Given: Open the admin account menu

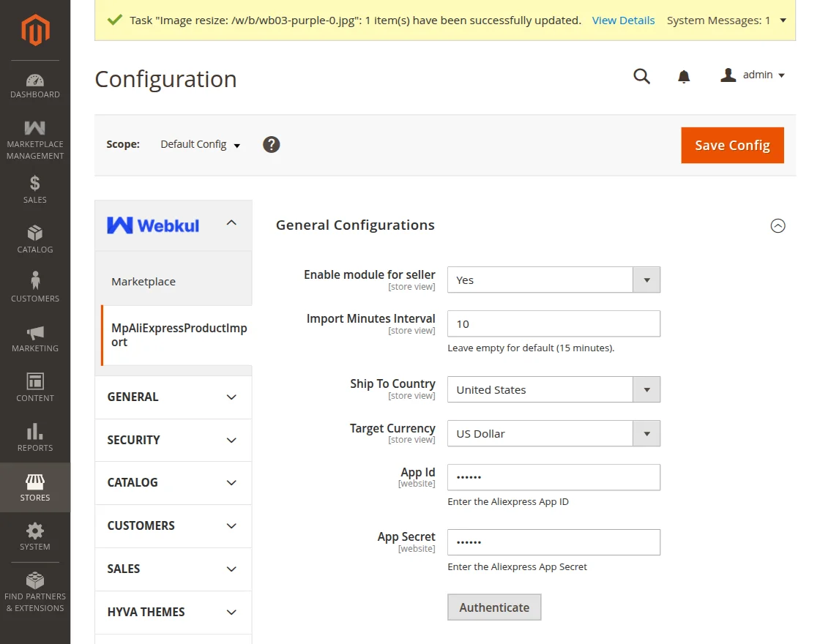Looking at the screenshot, I should click(753, 75).
